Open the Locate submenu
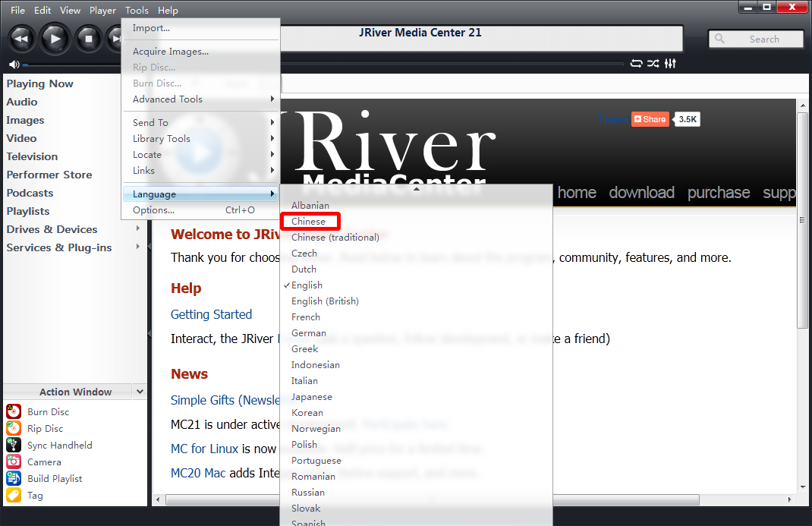The height and width of the screenshot is (526, 812). pos(200,155)
